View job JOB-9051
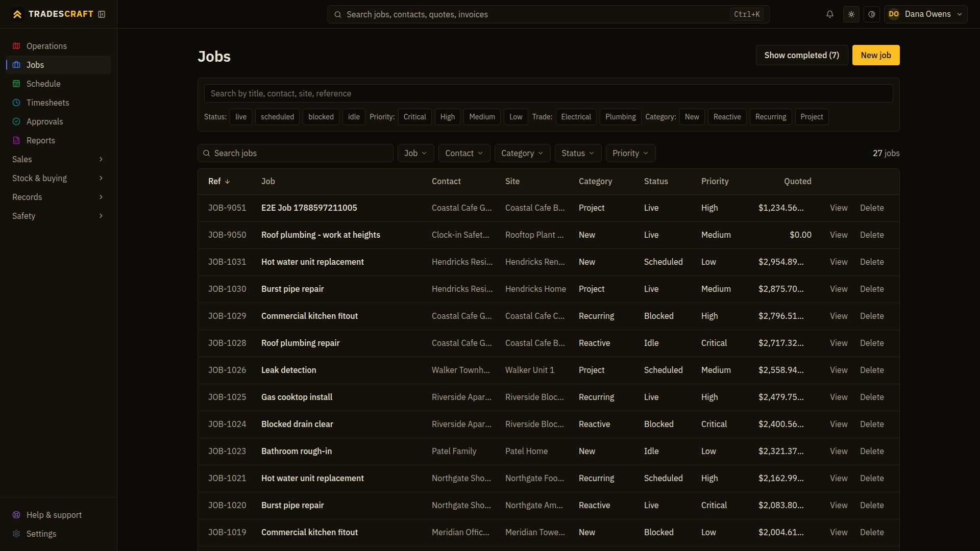Image resolution: width=980 pixels, height=551 pixels. (839, 208)
